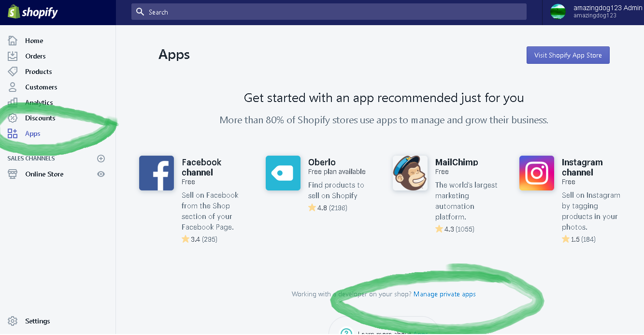Image resolution: width=644 pixels, height=335 pixels.
Task: Open Home from the sidebar icon
Action: click(x=13, y=41)
